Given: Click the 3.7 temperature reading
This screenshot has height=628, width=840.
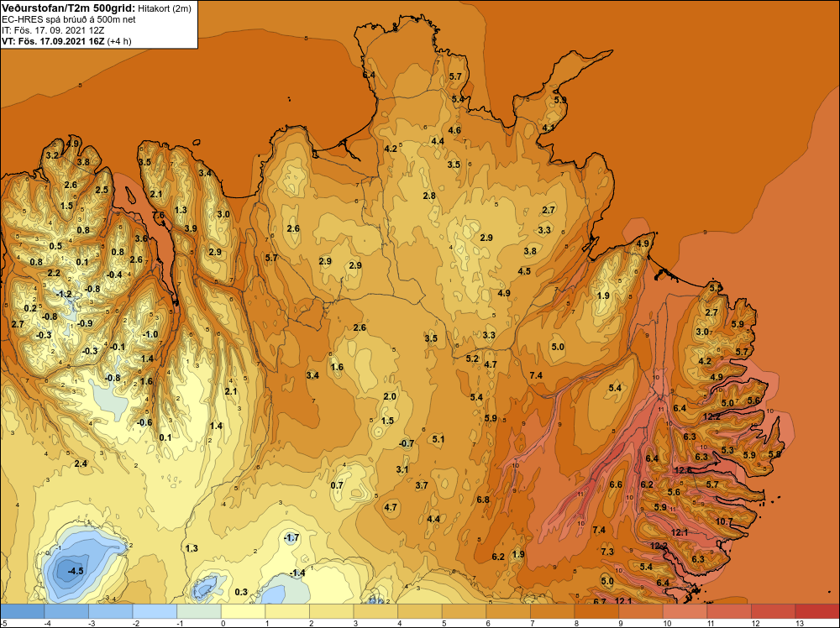Looking at the screenshot, I should (422, 485).
